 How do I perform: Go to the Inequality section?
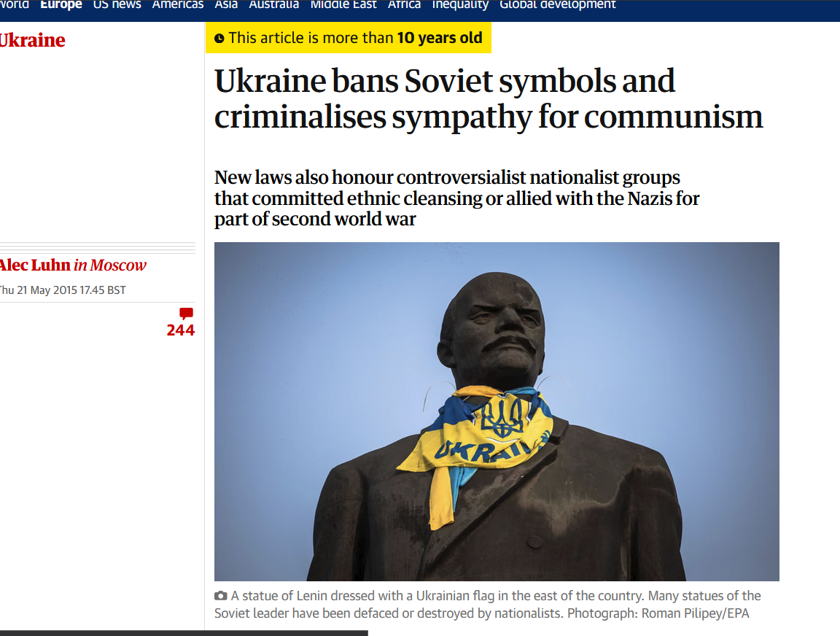[460, 5]
